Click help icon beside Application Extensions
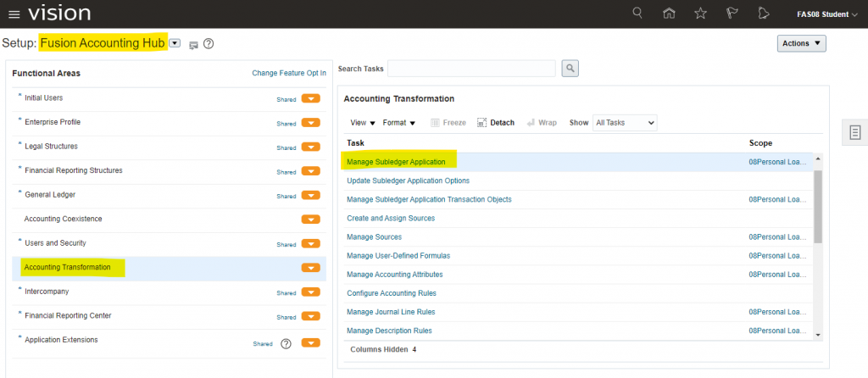 click(286, 343)
